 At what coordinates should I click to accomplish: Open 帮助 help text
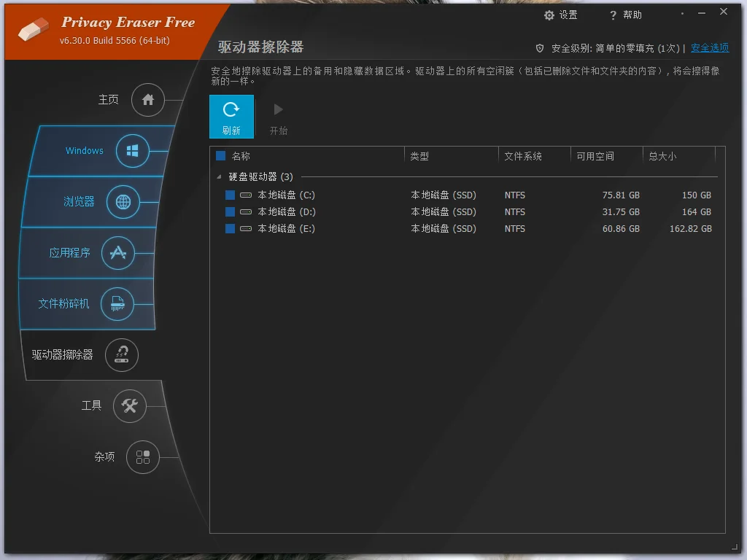coord(632,15)
